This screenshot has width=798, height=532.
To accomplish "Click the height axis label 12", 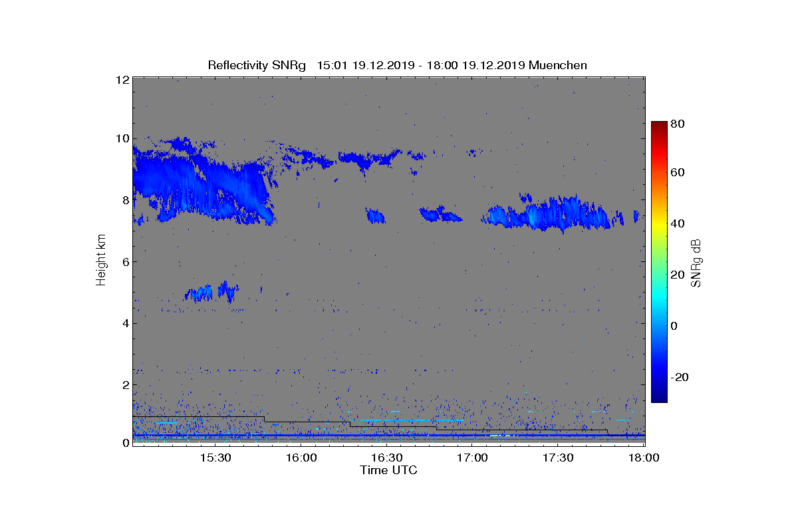I will click(122, 80).
